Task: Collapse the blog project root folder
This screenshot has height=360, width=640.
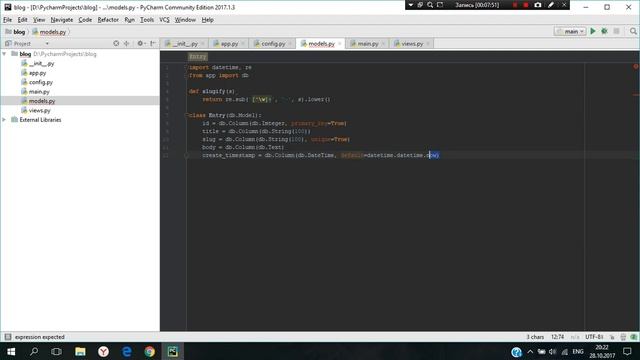Action: (4, 54)
